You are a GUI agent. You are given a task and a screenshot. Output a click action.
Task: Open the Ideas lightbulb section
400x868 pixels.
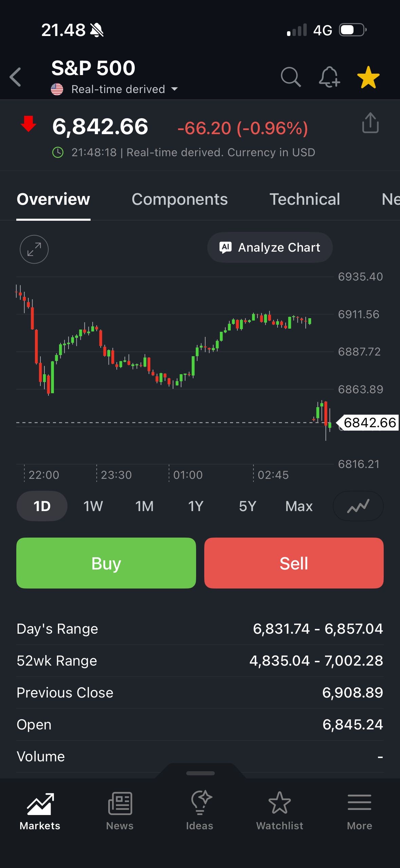200,810
